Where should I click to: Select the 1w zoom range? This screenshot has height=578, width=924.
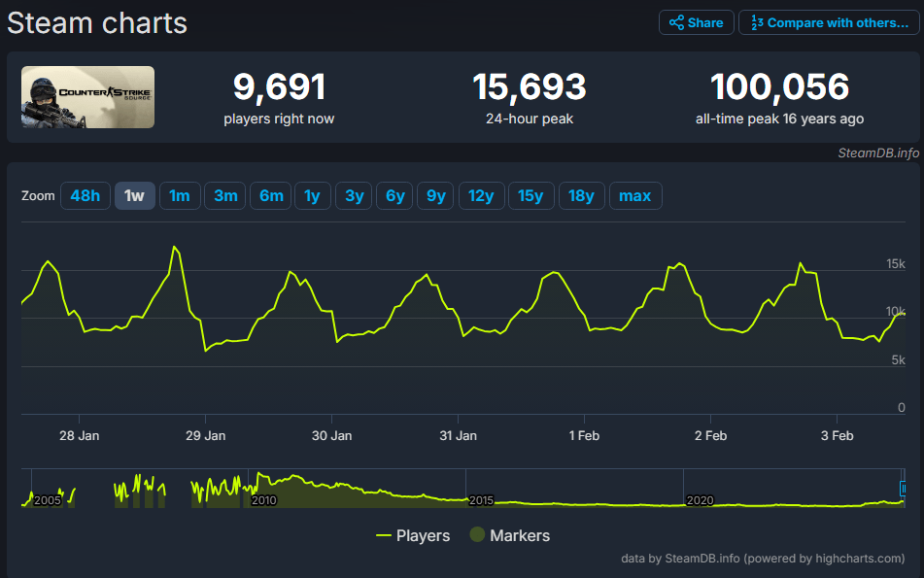click(134, 195)
